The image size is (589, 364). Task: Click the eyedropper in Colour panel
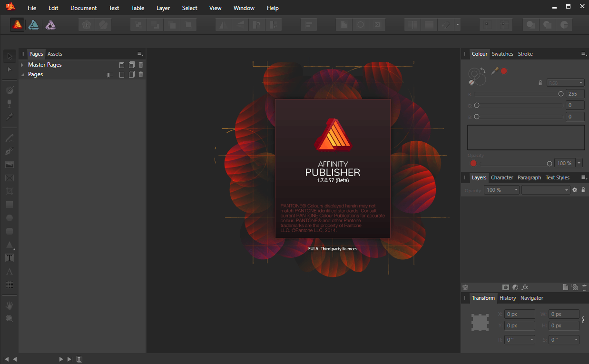coord(495,71)
